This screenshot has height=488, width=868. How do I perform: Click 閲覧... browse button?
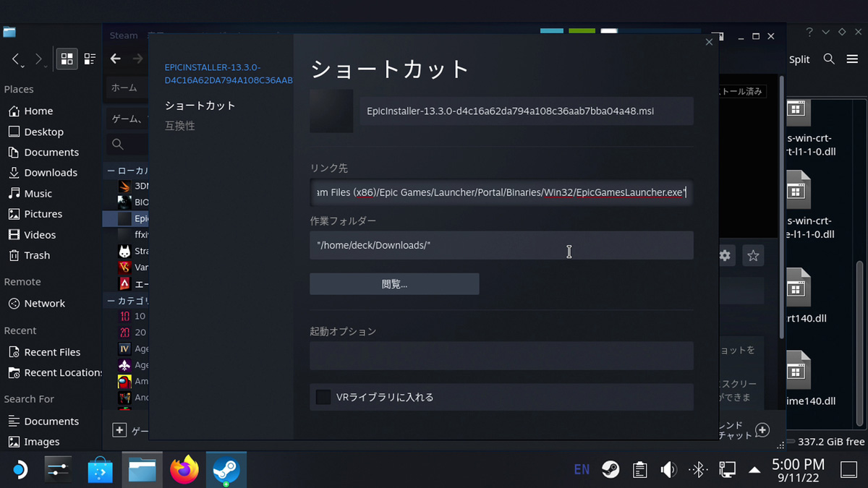(394, 284)
